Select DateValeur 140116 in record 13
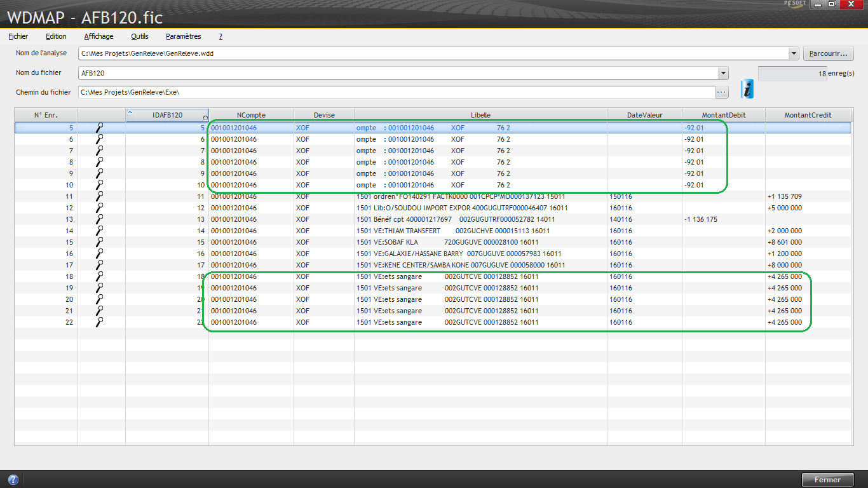 pyautogui.click(x=644, y=219)
